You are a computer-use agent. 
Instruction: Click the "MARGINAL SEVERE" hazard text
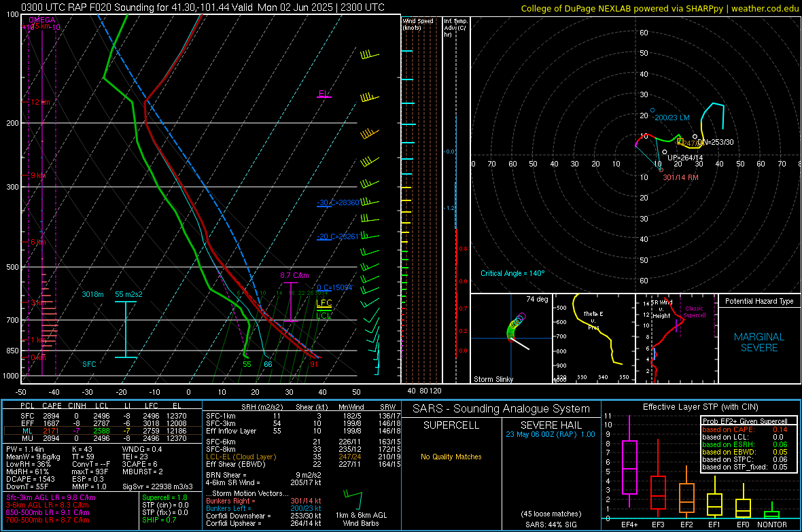(x=759, y=342)
